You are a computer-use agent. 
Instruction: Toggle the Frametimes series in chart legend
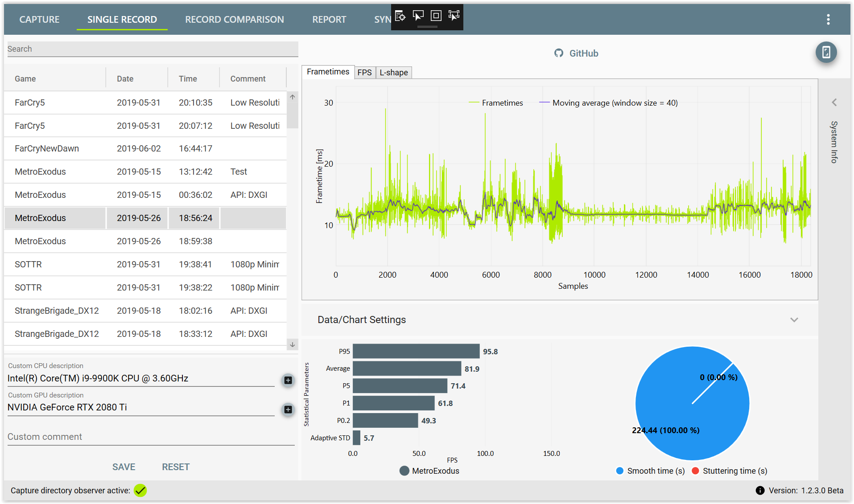click(495, 103)
